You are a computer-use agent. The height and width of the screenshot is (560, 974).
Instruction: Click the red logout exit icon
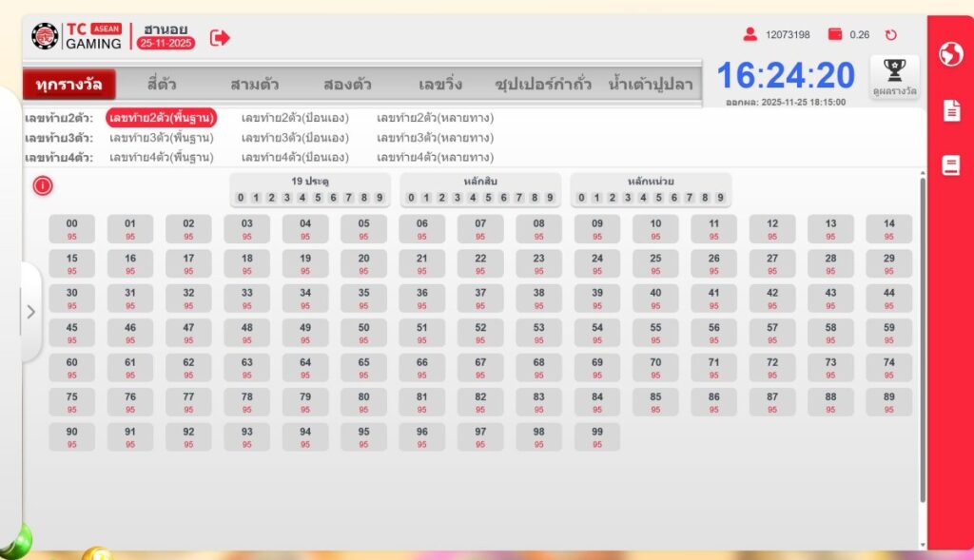tap(220, 38)
